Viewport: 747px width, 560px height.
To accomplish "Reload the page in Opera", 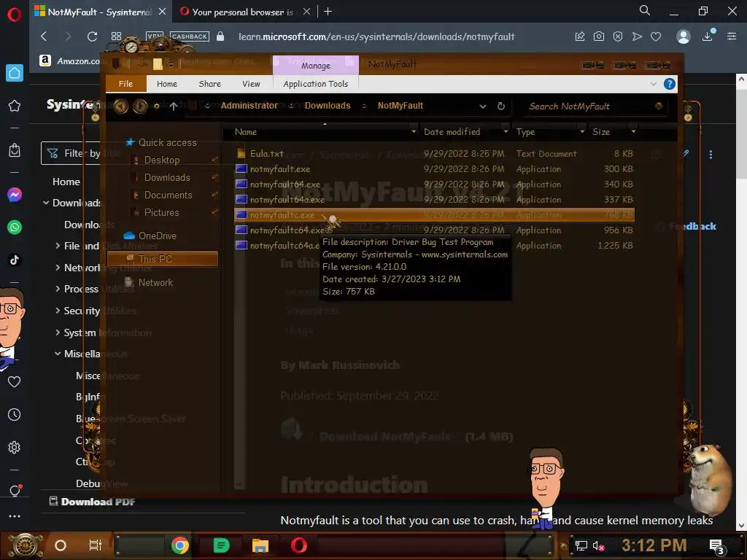I will click(x=92, y=36).
